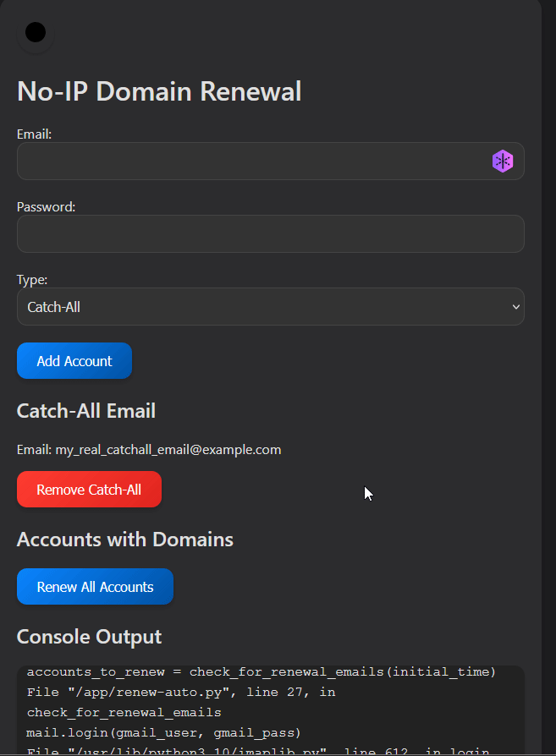Viewport: 556px width, 756px height.
Task: Toggle the dark mode circle button
Action: tap(36, 33)
